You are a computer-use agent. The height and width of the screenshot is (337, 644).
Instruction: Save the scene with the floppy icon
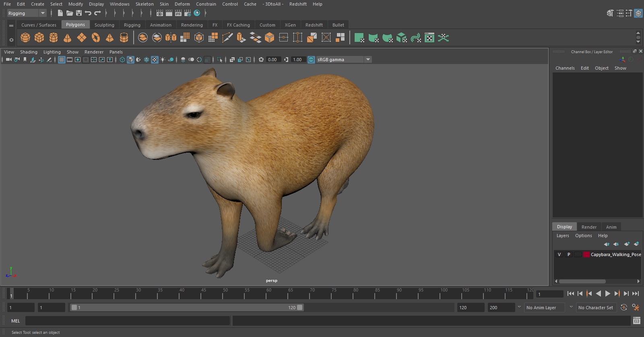(x=79, y=13)
